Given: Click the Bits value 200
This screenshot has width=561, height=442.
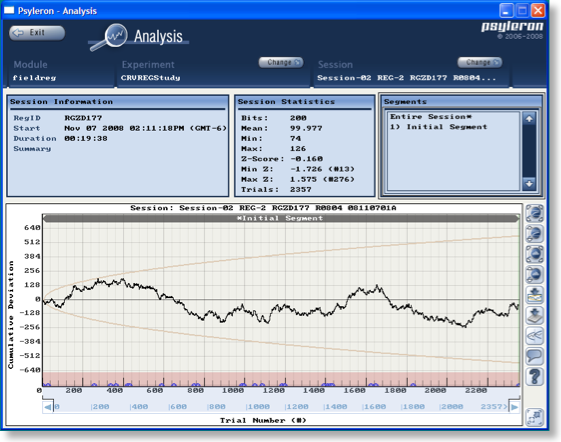Looking at the screenshot, I should (x=298, y=118).
